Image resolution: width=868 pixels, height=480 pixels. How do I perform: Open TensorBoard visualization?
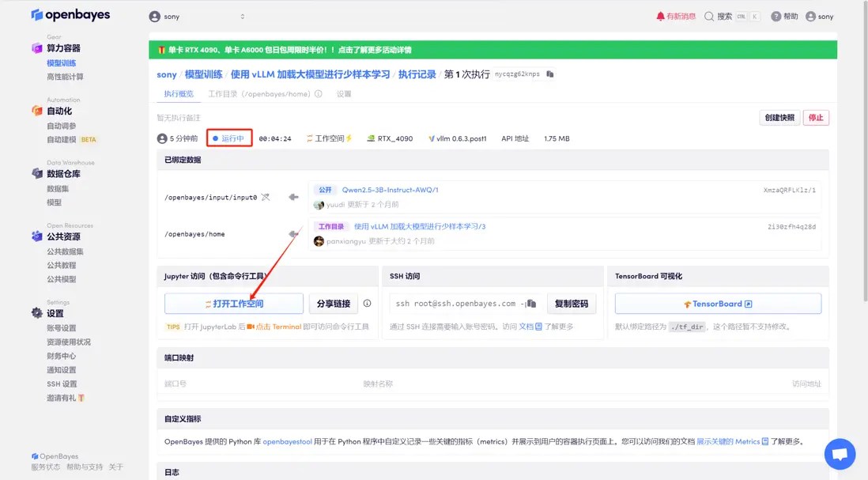tap(717, 303)
